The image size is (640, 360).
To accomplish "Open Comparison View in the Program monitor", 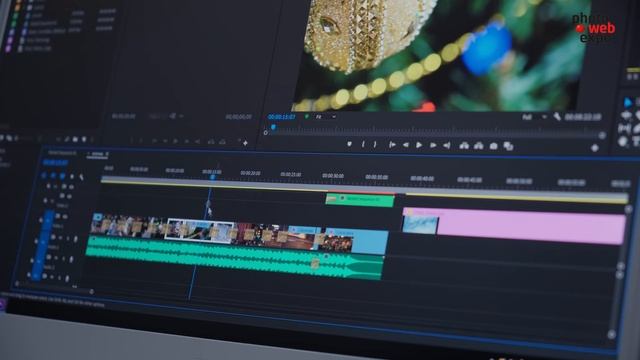I will click(x=508, y=146).
